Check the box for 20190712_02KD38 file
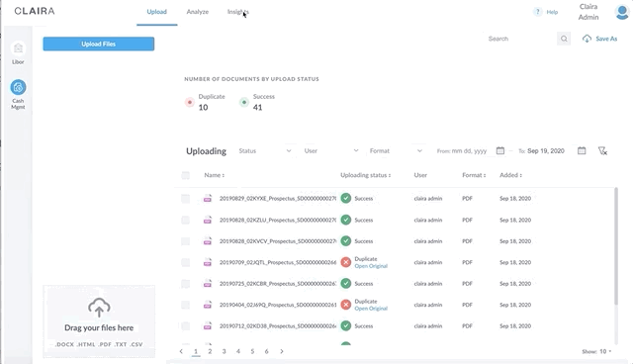Image resolution: width=633 pixels, height=364 pixels. tap(186, 326)
